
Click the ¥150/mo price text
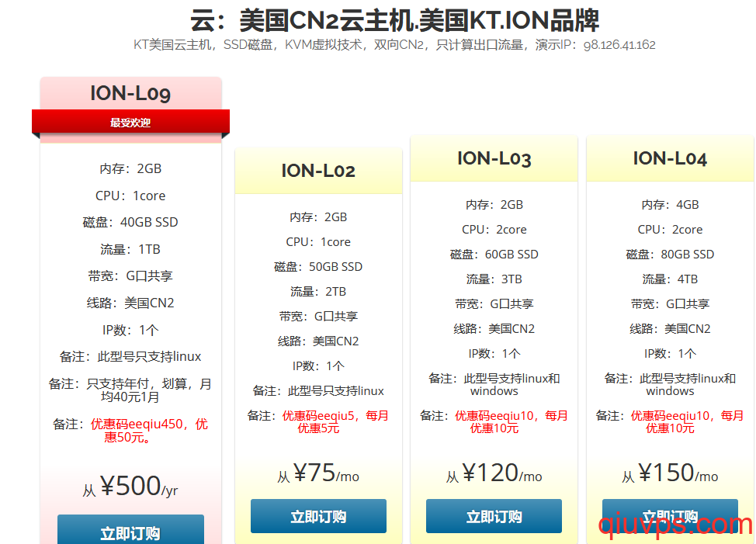click(670, 473)
